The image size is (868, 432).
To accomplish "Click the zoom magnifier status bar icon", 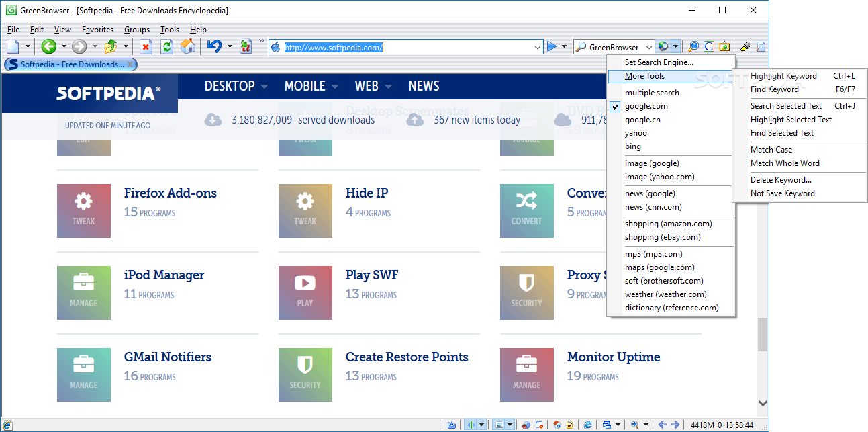I will pyautogui.click(x=634, y=425).
